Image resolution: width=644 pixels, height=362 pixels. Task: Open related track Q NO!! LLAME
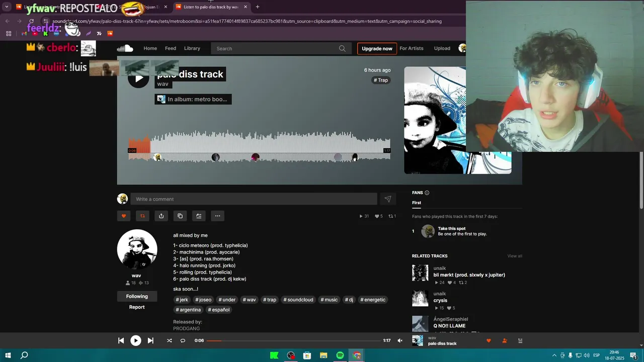click(x=449, y=326)
